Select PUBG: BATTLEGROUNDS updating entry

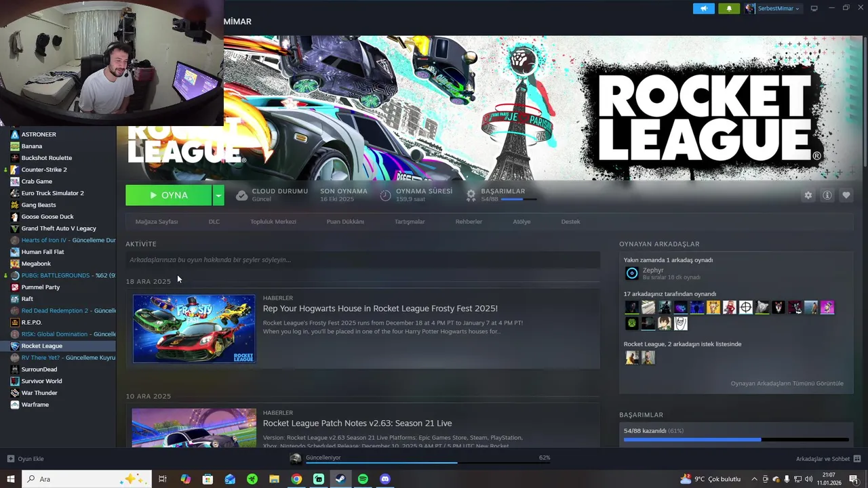pos(62,275)
